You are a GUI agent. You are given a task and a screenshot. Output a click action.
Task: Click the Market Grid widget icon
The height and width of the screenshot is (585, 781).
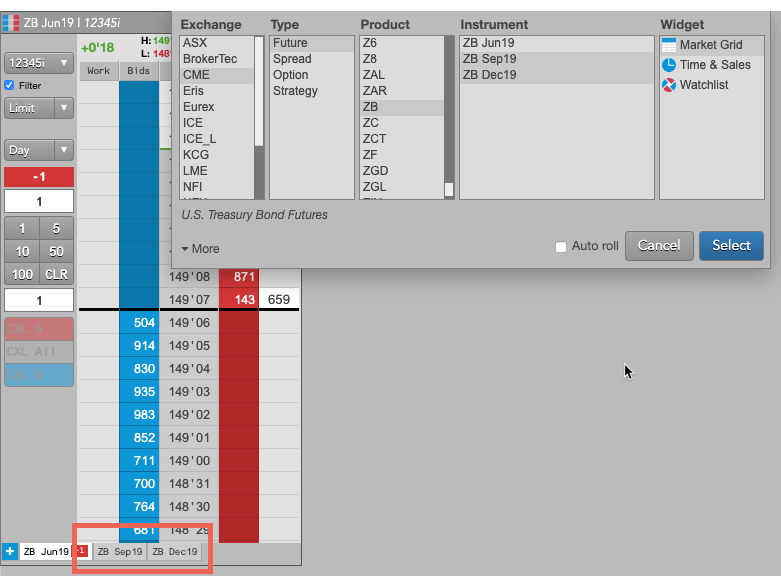coord(669,45)
